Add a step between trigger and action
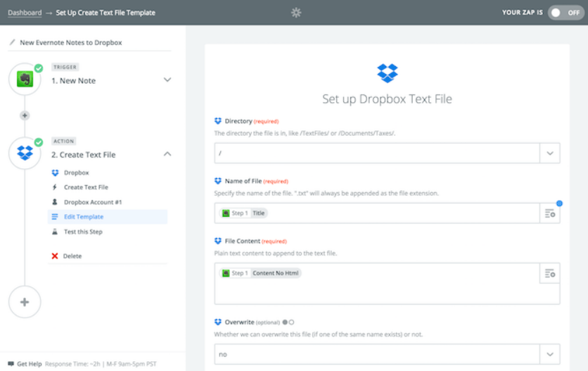The height and width of the screenshot is (371, 588). (25, 115)
